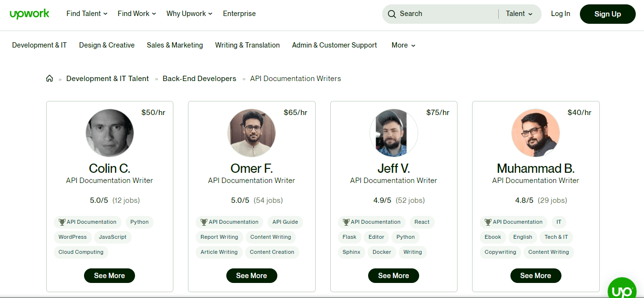
Task: Select the Writing & Translation category
Action: click(x=247, y=45)
